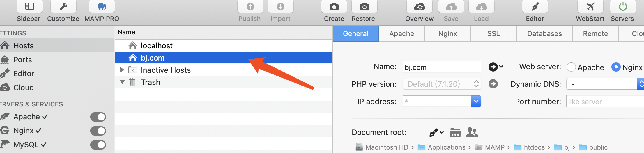
Task: Click the cloud Save icon
Action: tap(451, 6)
